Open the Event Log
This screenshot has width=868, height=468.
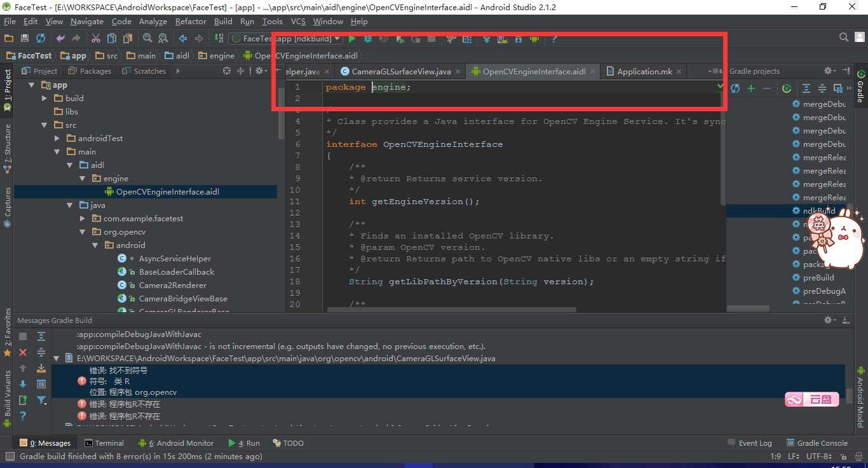pyautogui.click(x=749, y=443)
